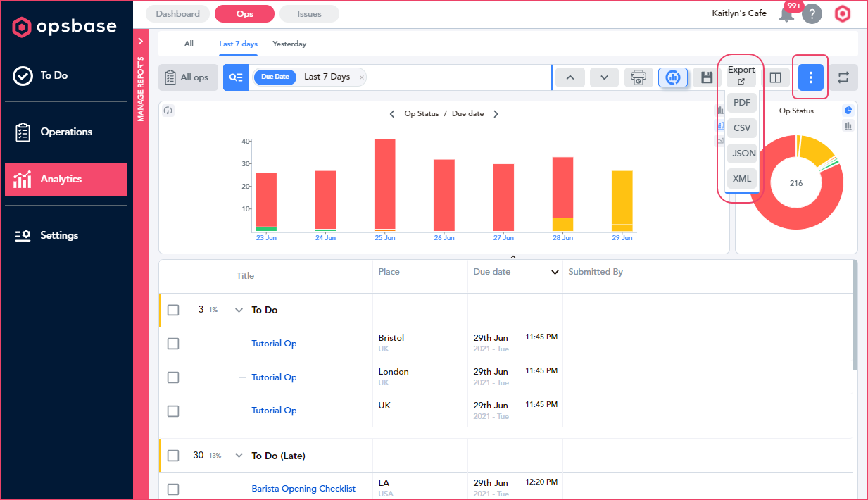The width and height of the screenshot is (868, 500).
Task: Click the scheduled print icon
Action: [x=639, y=77]
